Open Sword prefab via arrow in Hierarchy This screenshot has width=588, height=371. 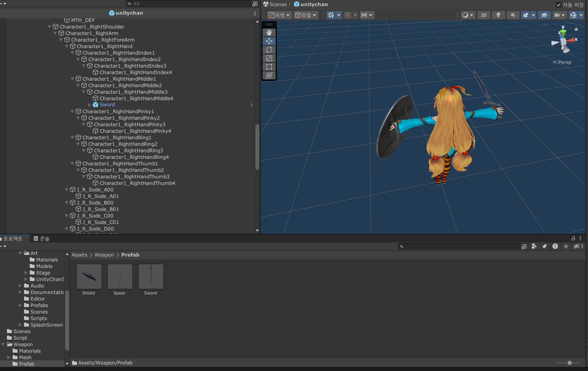[x=251, y=105]
